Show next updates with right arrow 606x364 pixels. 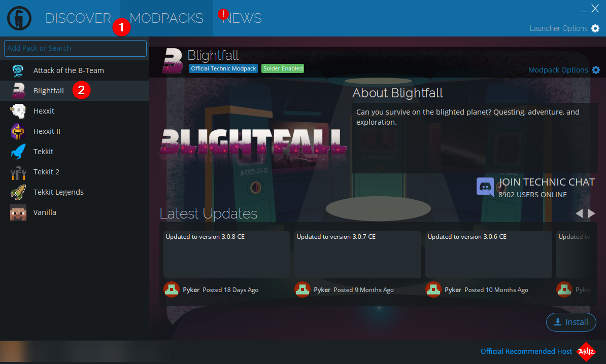592,213
